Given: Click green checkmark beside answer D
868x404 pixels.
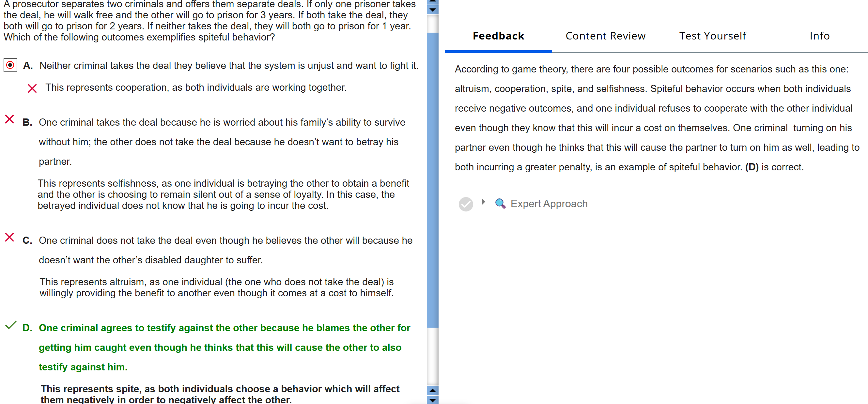Looking at the screenshot, I should pos(11,325).
